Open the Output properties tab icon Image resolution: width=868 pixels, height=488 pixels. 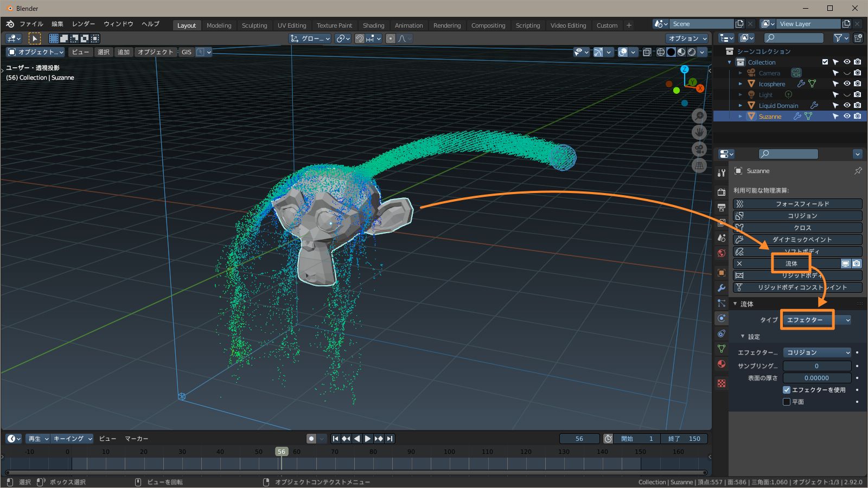tap(721, 208)
